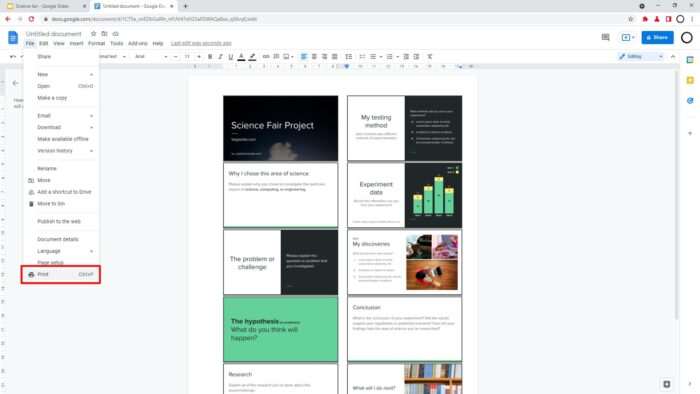Select center align in toolbar
Viewport: 700px width, 394px height.
click(x=314, y=57)
